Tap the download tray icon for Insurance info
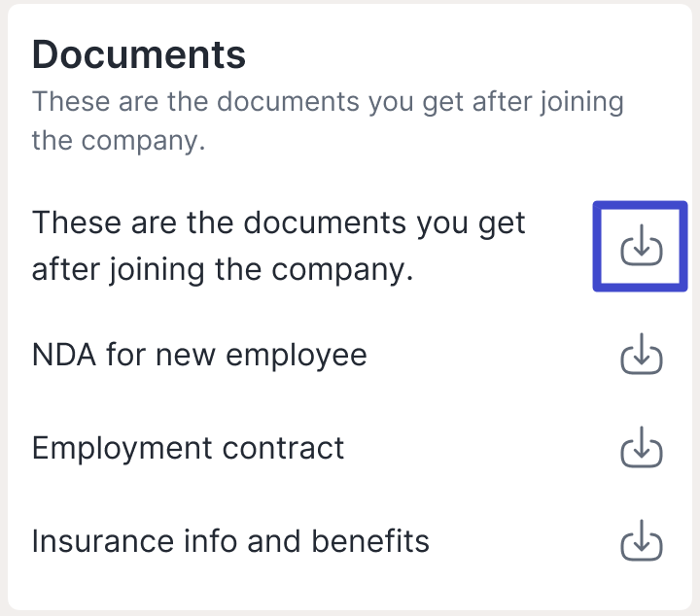The width and height of the screenshot is (700, 616). pos(642,541)
